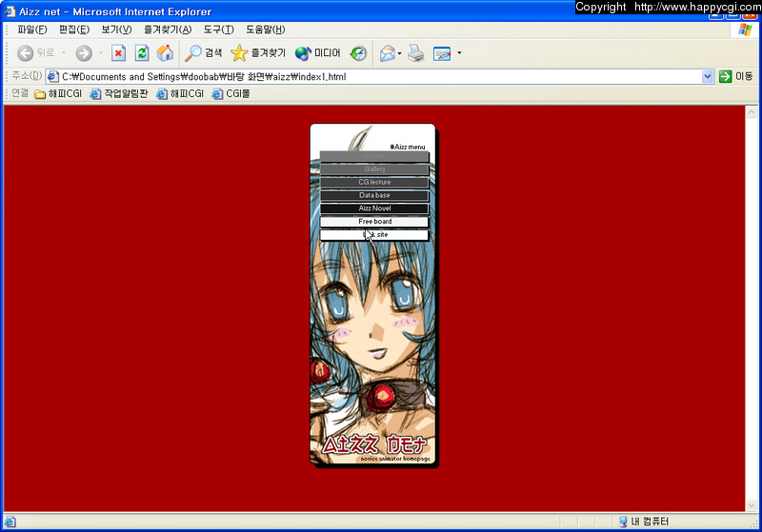Click the 연결 links bar label

[x=20, y=93]
